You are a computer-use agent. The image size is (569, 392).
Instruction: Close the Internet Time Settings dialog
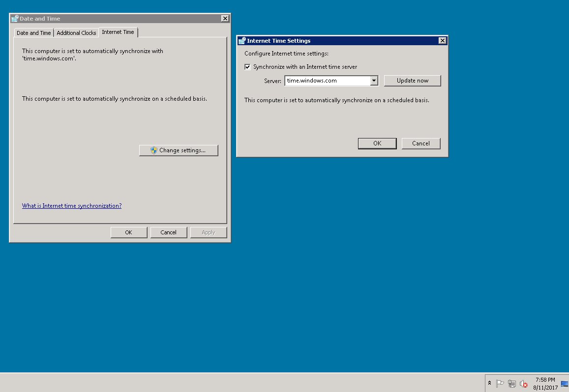tap(442, 41)
